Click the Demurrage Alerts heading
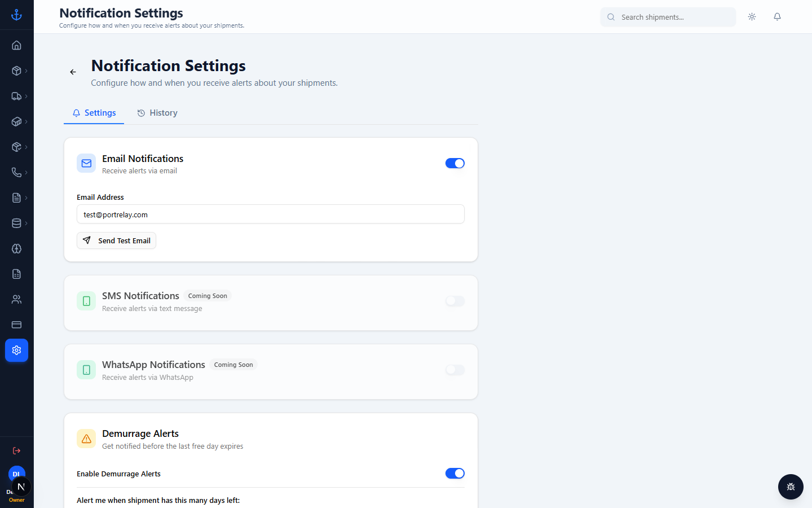812x508 pixels. (x=140, y=433)
